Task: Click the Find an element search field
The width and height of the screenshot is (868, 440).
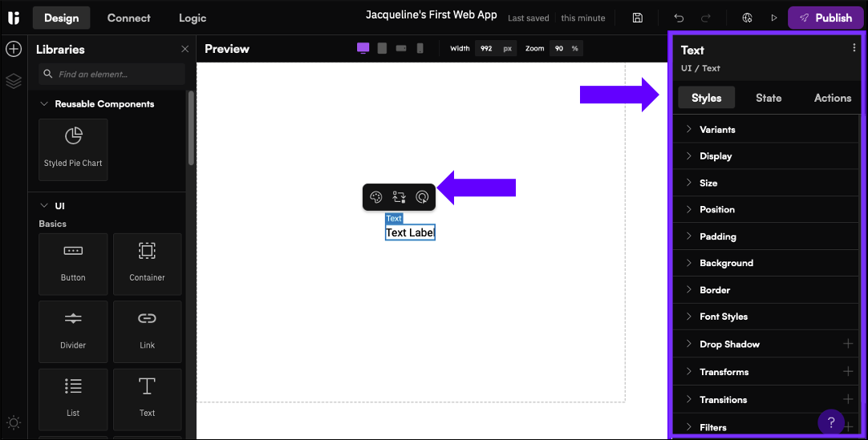Action: click(x=112, y=74)
